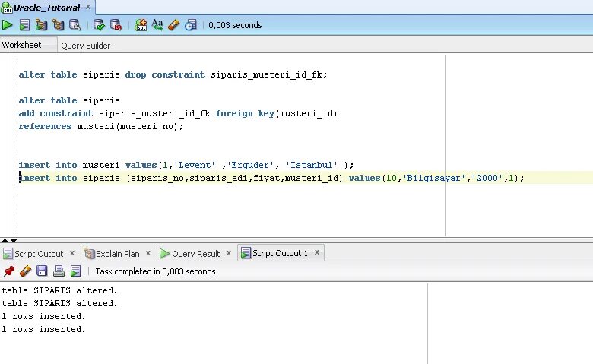593x364 pixels.
Task: Click the 'insert into siparis' statement line
Action: pos(271,178)
